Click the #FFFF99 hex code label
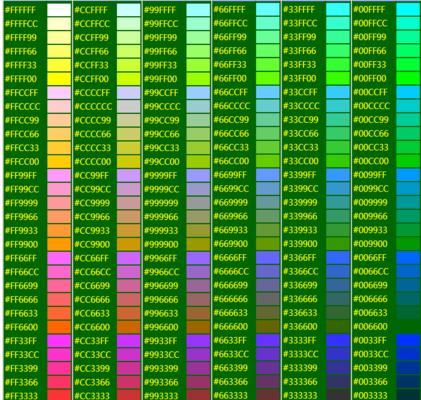The width and height of the screenshot is (421, 400). click(x=21, y=38)
